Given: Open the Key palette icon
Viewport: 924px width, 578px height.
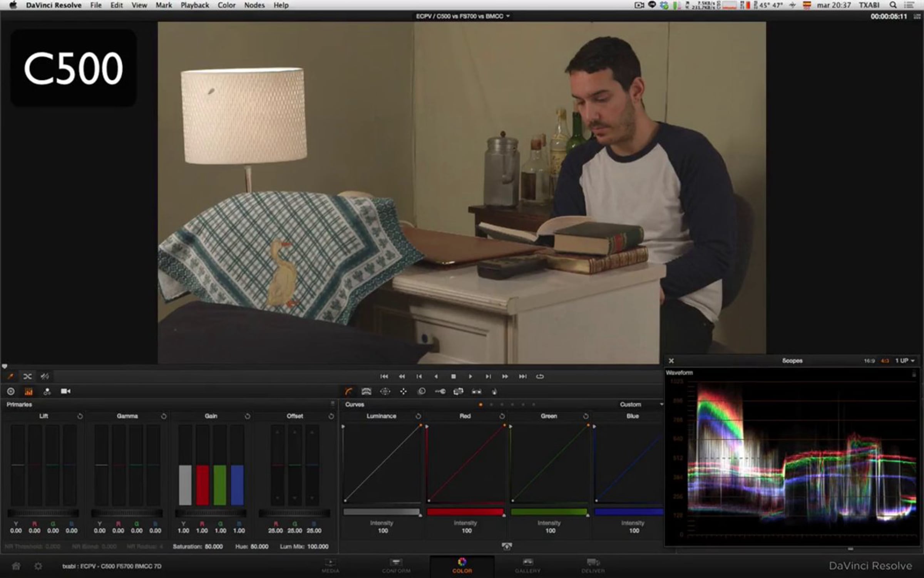Looking at the screenshot, I should (440, 392).
